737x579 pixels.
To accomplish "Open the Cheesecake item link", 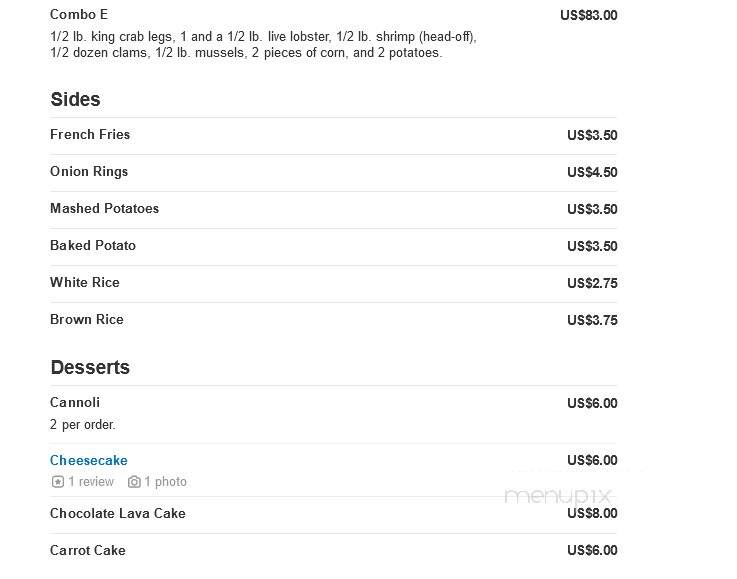I will pyautogui.click(x=89, y=460).
